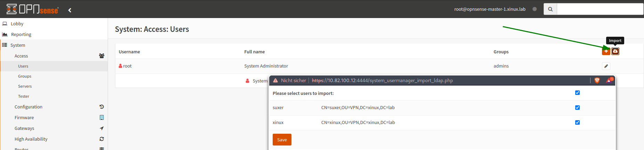Uncheck the xinux user checkbox
This screenshot has height=150, width=644.
click(x=577, y=123)
